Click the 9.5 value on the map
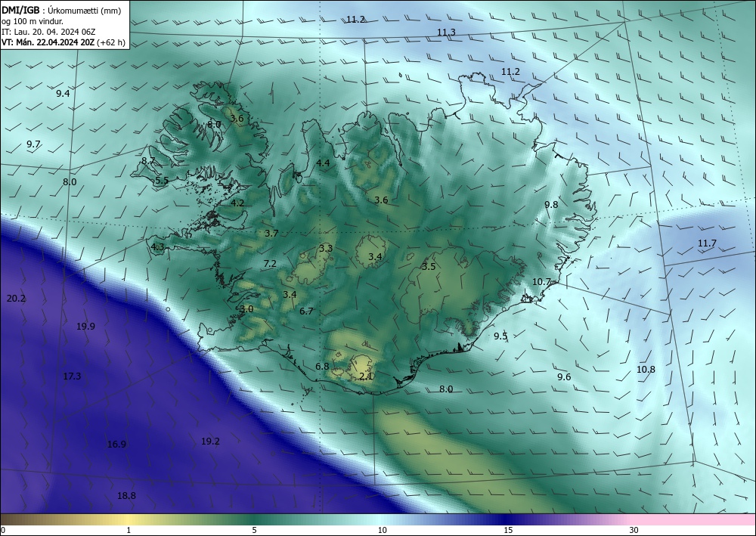The width and height of the screenshot is (756, 536). click(x=500, y=336)
